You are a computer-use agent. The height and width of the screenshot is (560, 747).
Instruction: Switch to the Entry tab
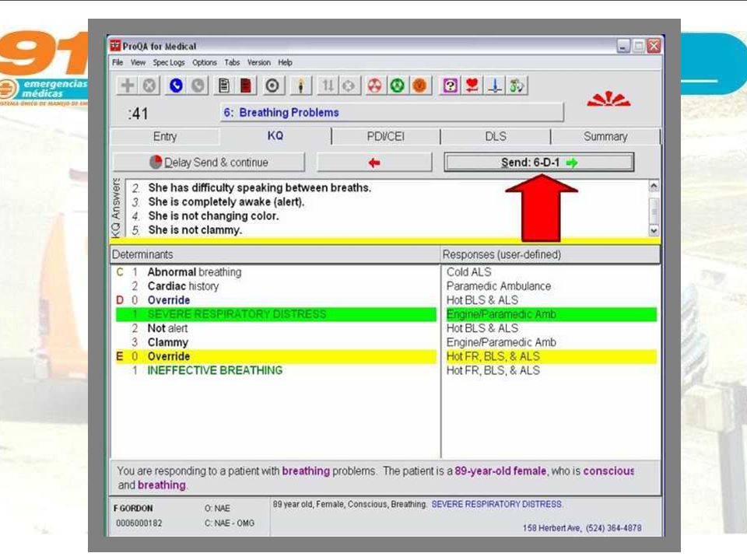click(165, 137)
